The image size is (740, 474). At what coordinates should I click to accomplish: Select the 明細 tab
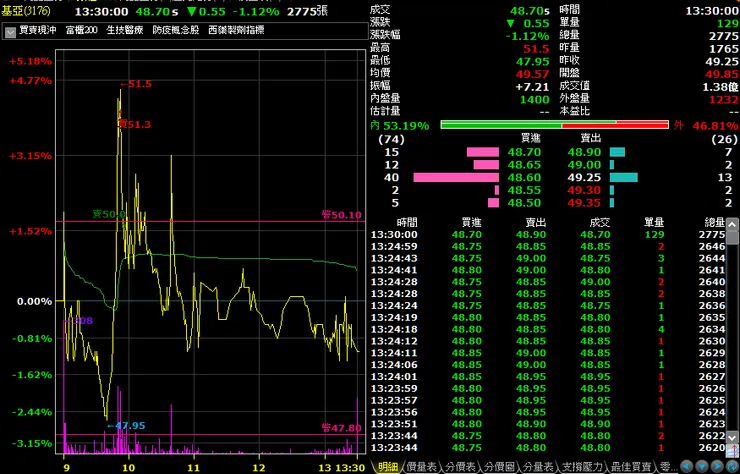pos(388,467)
